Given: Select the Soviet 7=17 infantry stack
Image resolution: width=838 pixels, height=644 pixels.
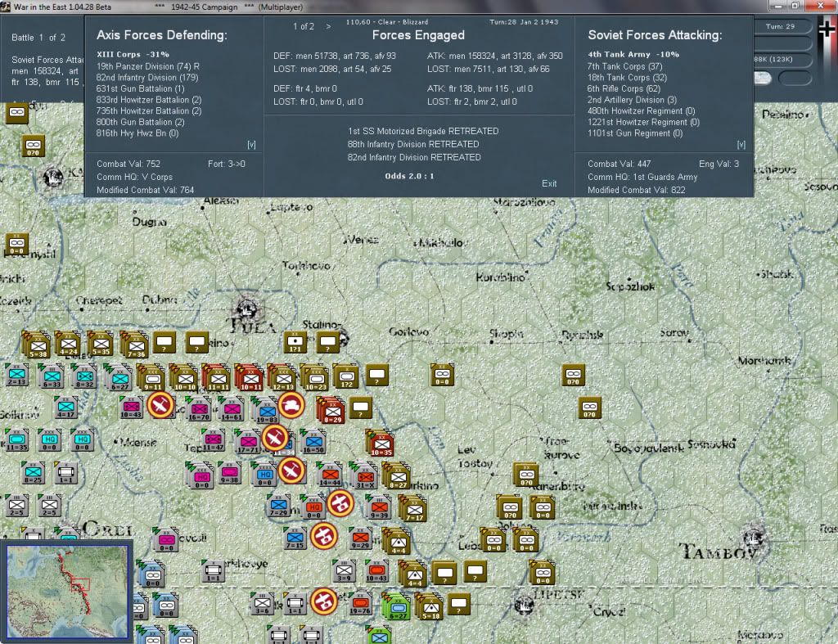Looking at the screenshot, I should point(412,507).
